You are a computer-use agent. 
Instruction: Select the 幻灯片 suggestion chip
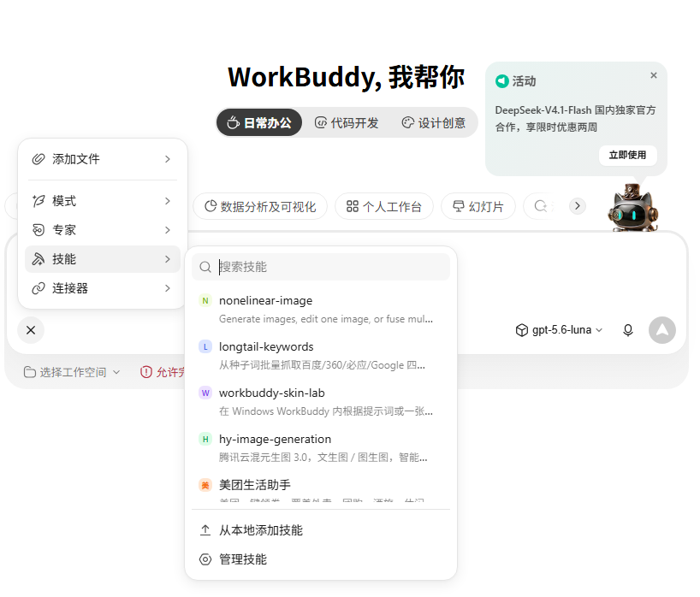[478, 207]
